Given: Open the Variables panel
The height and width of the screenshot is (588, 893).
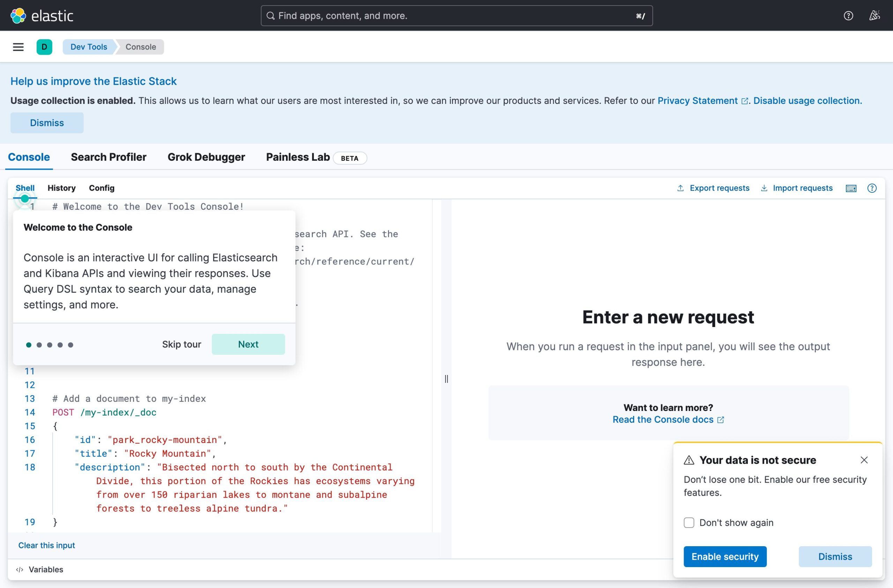Looking at the screenshot, I should point(39,570).
